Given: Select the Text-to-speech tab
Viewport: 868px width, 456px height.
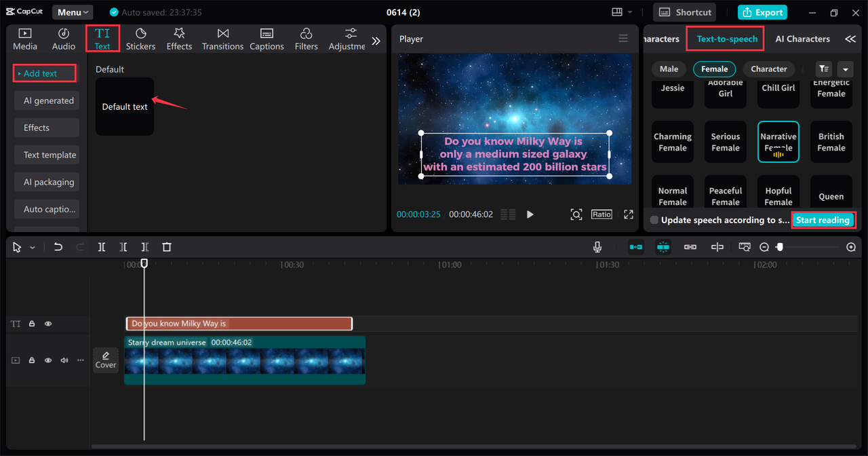Looking at the screenshot, I should [x=727, y=39].
